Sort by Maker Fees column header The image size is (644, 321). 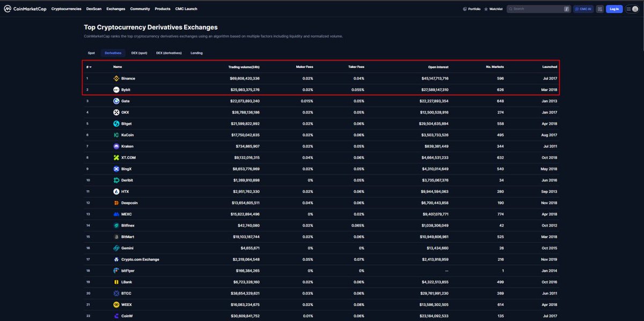tap(304, 67)
